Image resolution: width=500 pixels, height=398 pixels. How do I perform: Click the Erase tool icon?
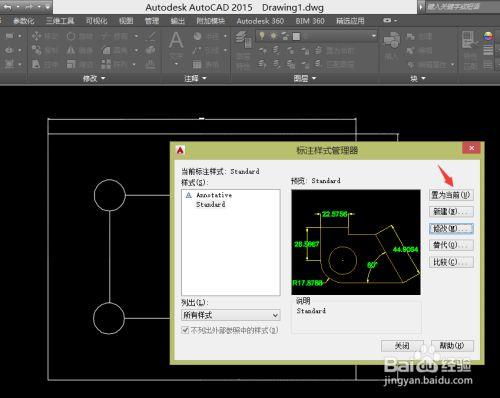coord(152,36)
